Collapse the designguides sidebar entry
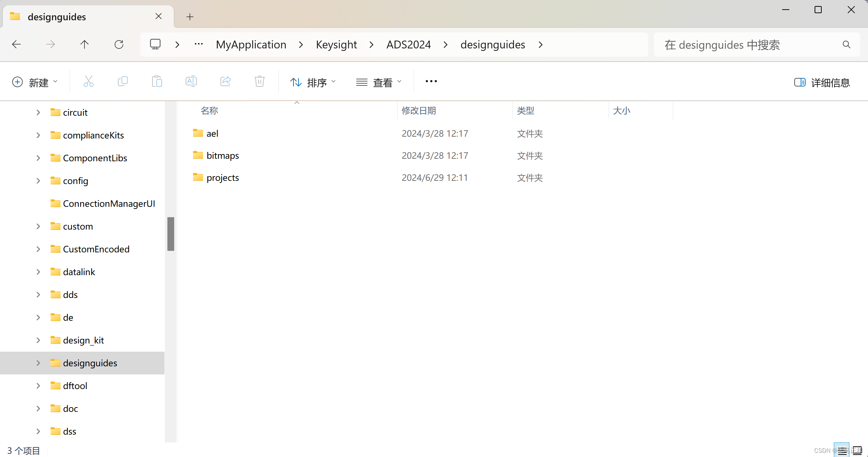Screen dimensions: 868x457 coord(38,363)
